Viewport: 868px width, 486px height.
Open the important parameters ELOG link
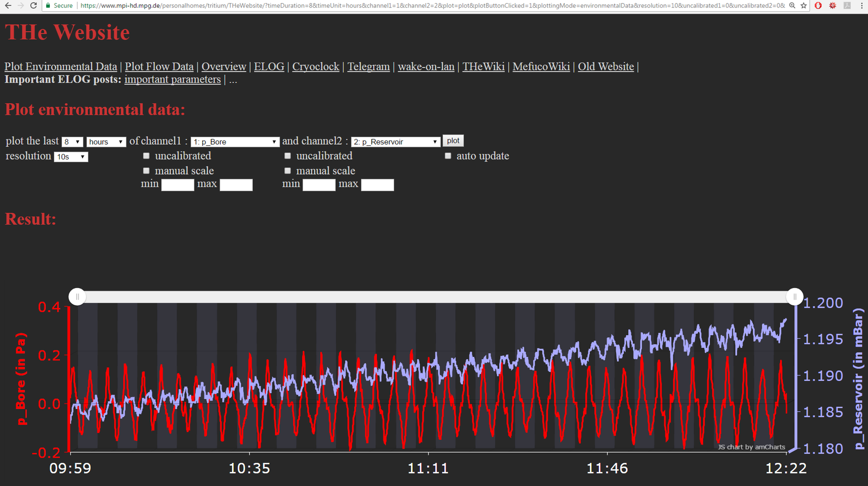[173, 79]
